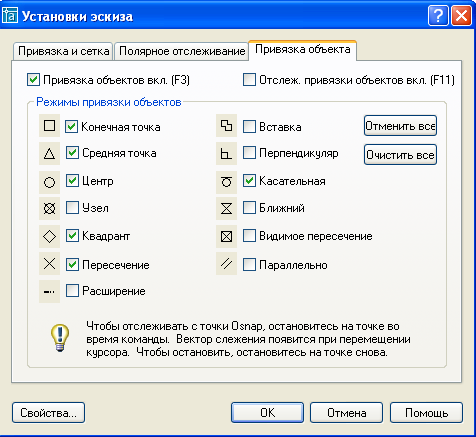
Task: Click the Очистить все button
Action: 400,155
